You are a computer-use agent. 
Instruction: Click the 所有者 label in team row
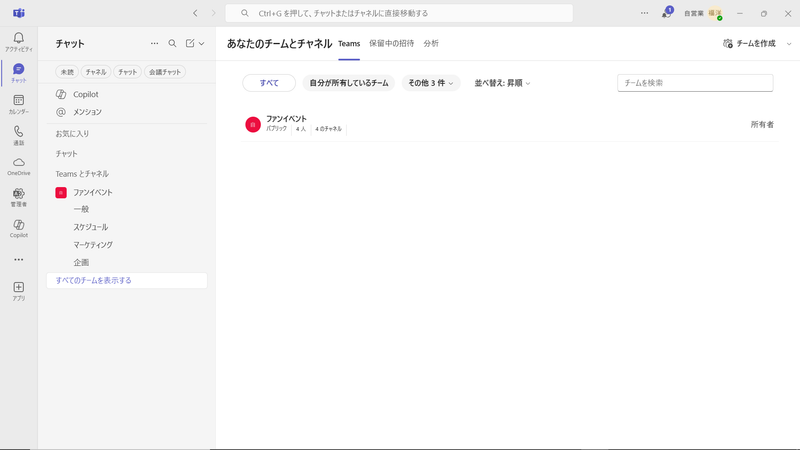pos(762,124)
